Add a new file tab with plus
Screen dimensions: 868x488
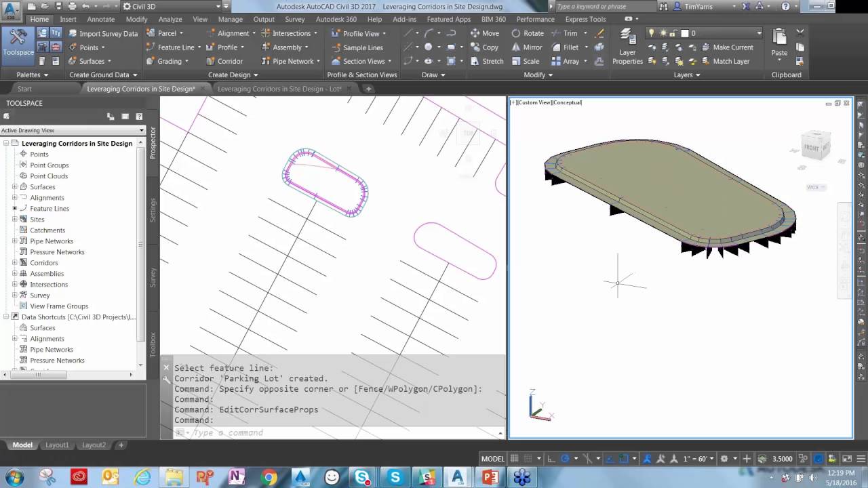coord(368,89)
